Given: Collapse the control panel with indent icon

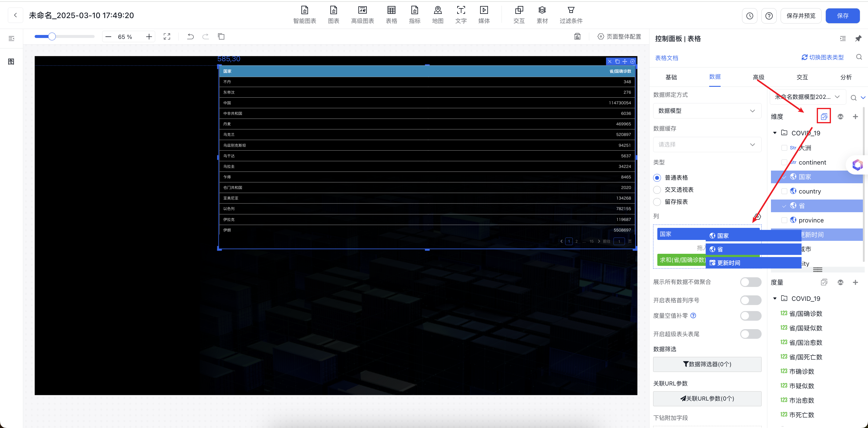Looking at the screenshot, I should pyautogui.click(x=843, y=38).
